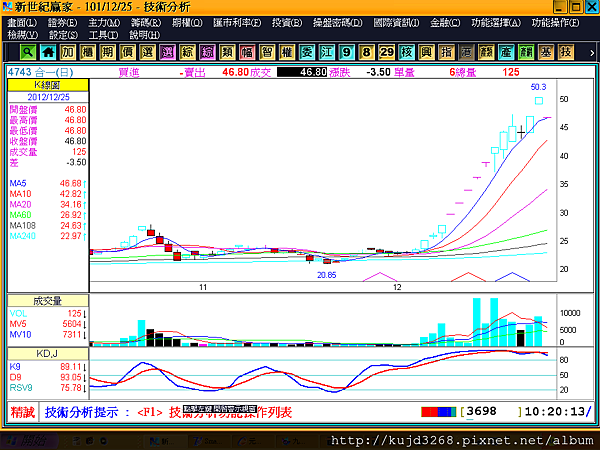Select the 權 warrants toolbar icon
The image size is (600, 450).
(x=287, y=52)
